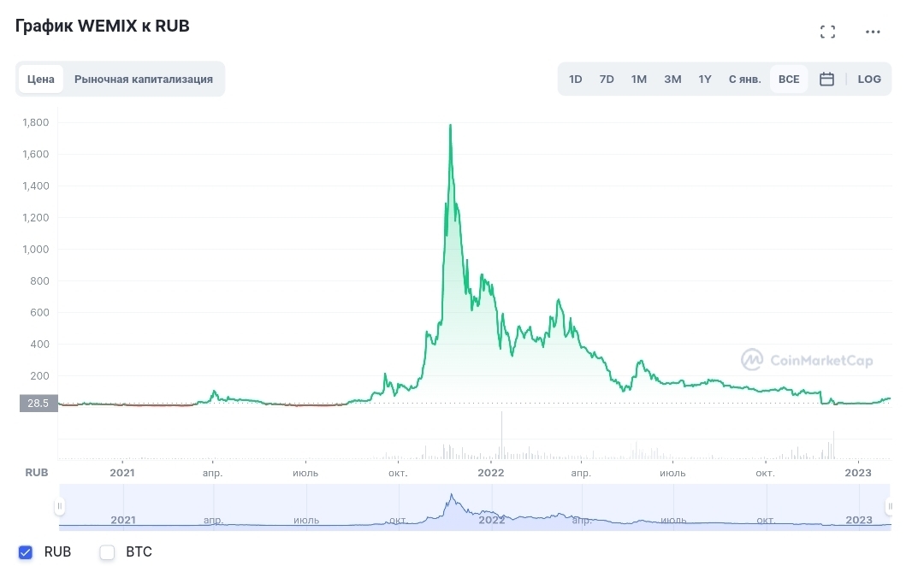Select the ВСЕ all-time range
Viewport: 924px width, 566px height.
(x=789, y=79)
